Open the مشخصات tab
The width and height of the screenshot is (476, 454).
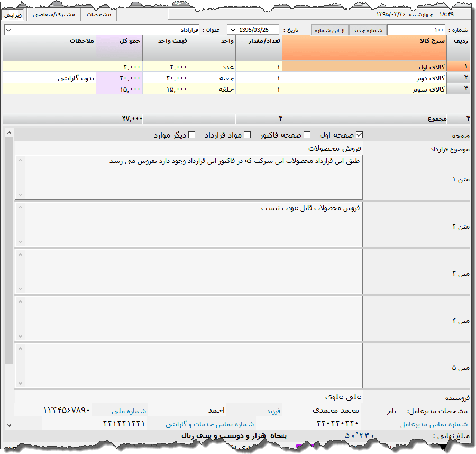(x=99, y=15)
